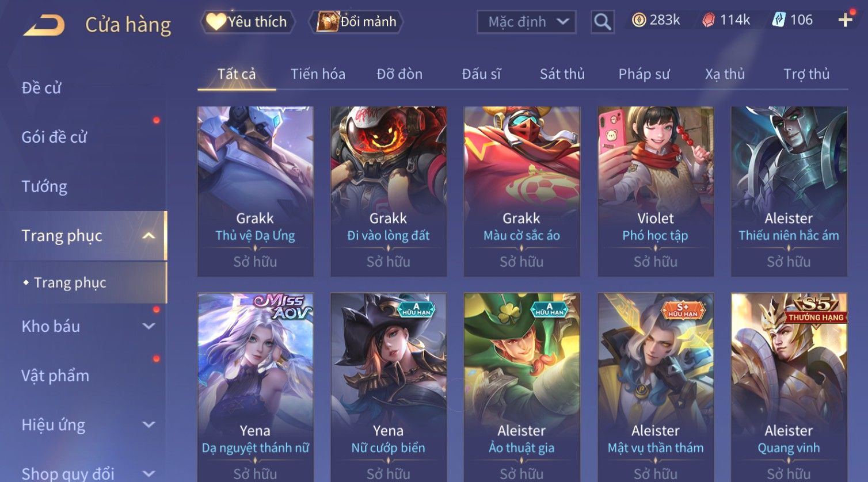This screenshot has width=868, height=482.
Task: Select Violet Phó học tập skin card
Action: tap(655, 191)
